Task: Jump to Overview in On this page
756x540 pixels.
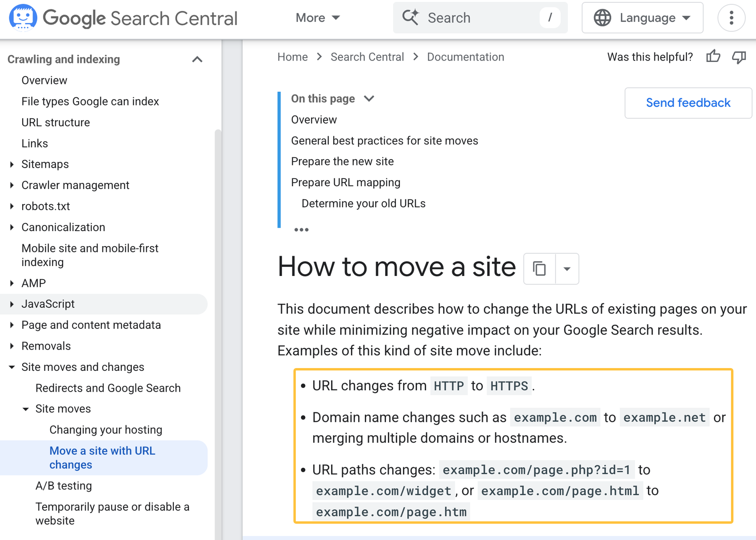Action: [314, 120]
